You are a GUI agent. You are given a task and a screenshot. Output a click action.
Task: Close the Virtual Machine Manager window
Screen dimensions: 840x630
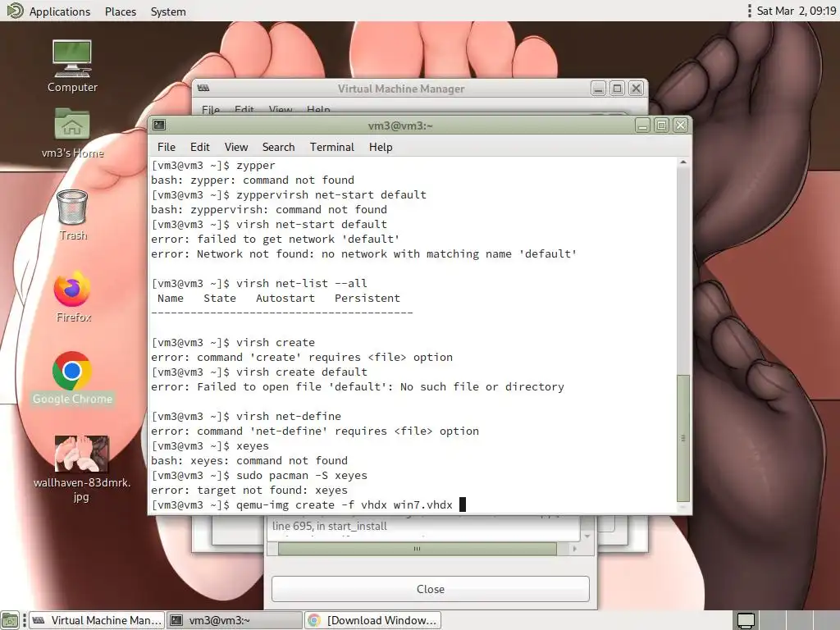click(x=636, y=89)
